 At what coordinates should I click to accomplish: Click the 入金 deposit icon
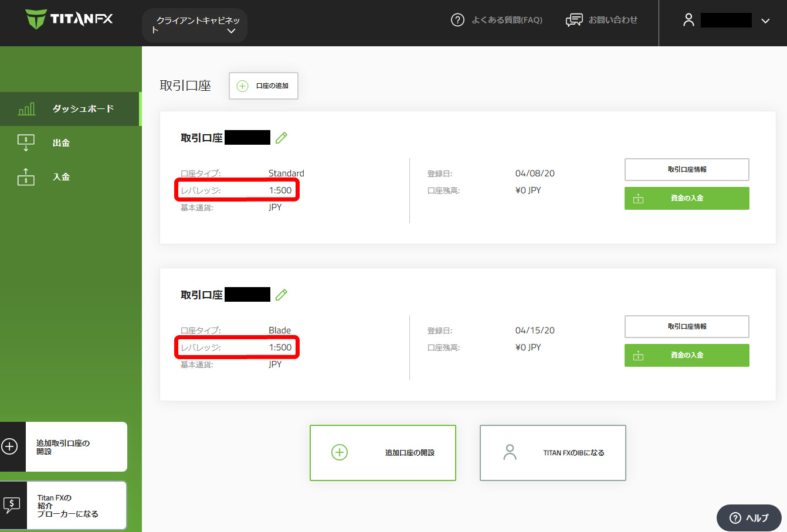point(26,176)
